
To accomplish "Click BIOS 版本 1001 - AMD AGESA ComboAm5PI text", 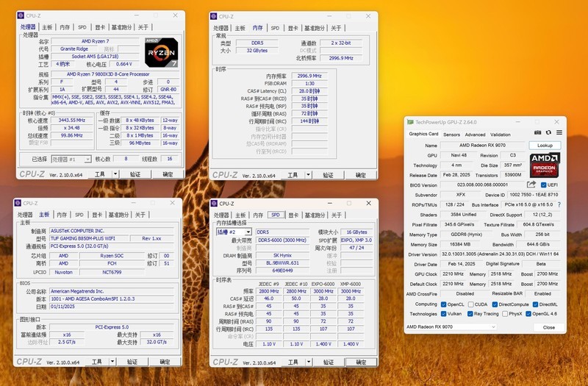I will tap(112, 299).
